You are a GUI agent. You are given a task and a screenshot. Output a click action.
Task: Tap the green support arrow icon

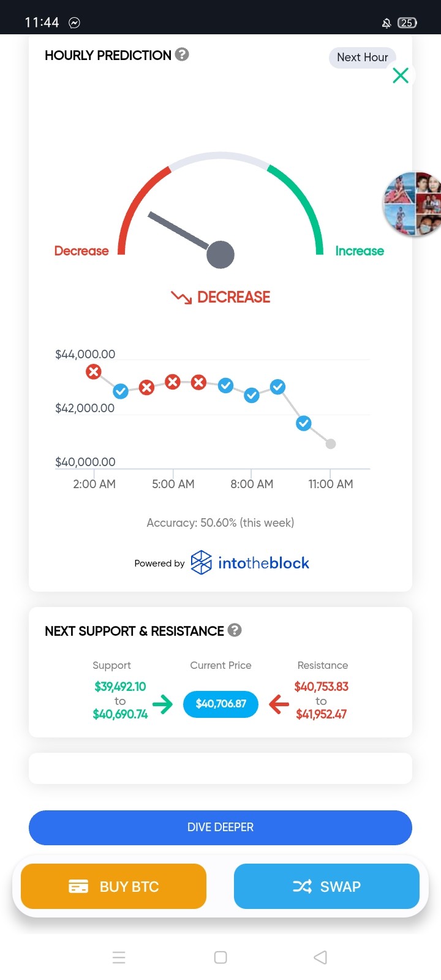click(162, 704)
